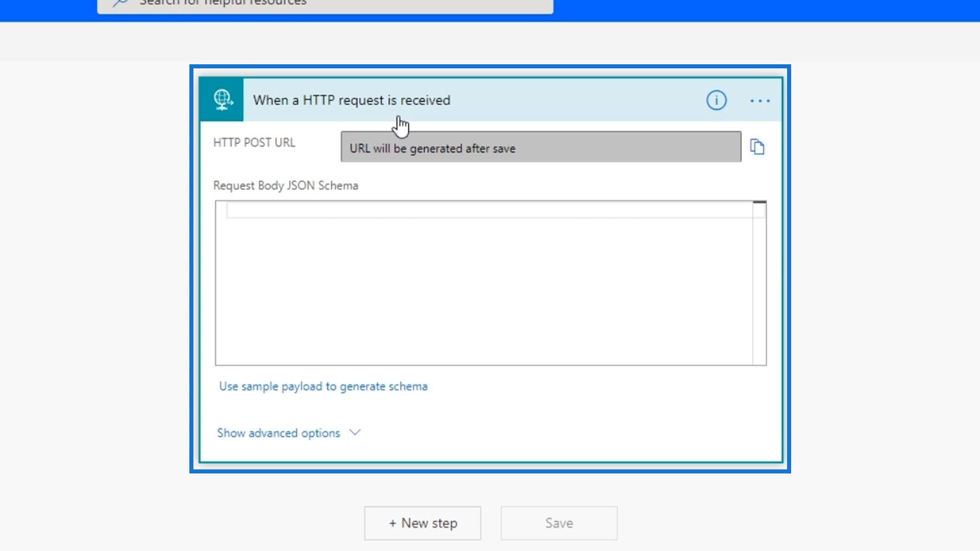The height and width of the screenshot is (551, 980).
Task: Expand the Show advanced options chevron
Action: tap(355, 433)
